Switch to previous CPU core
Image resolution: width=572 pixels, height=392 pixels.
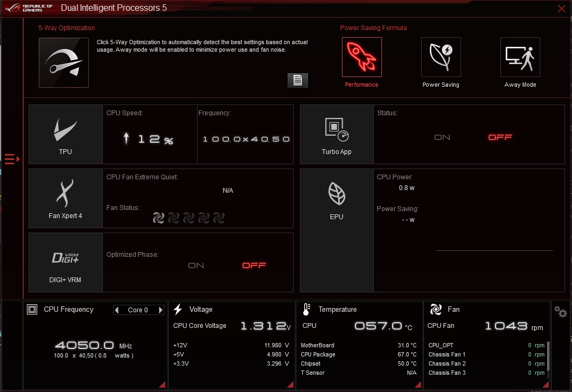[117, 310]
